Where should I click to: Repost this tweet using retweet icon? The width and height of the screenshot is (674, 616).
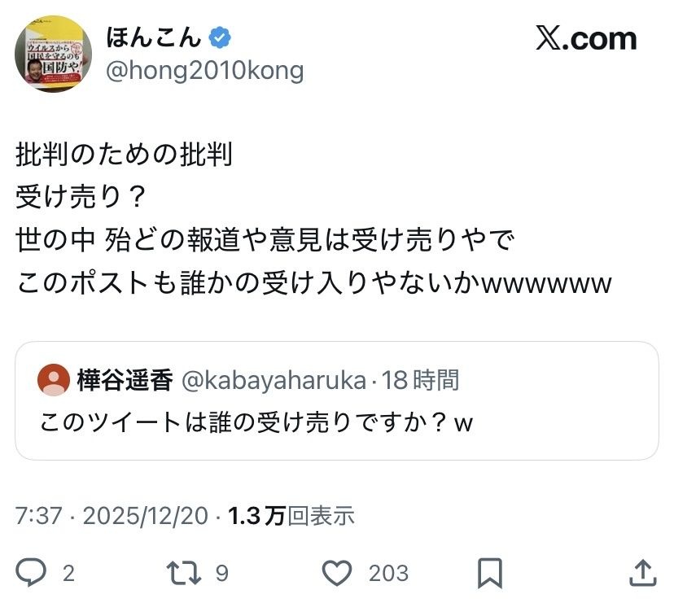coord(182,574)
